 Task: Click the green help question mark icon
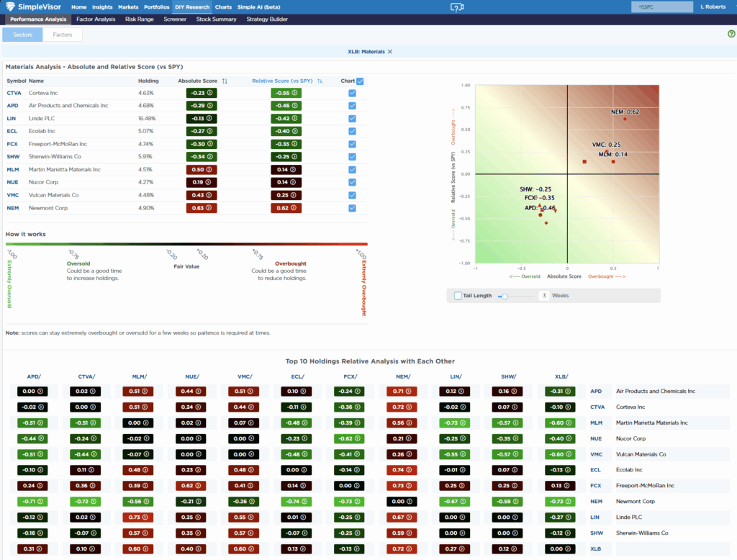click(731, 34)
